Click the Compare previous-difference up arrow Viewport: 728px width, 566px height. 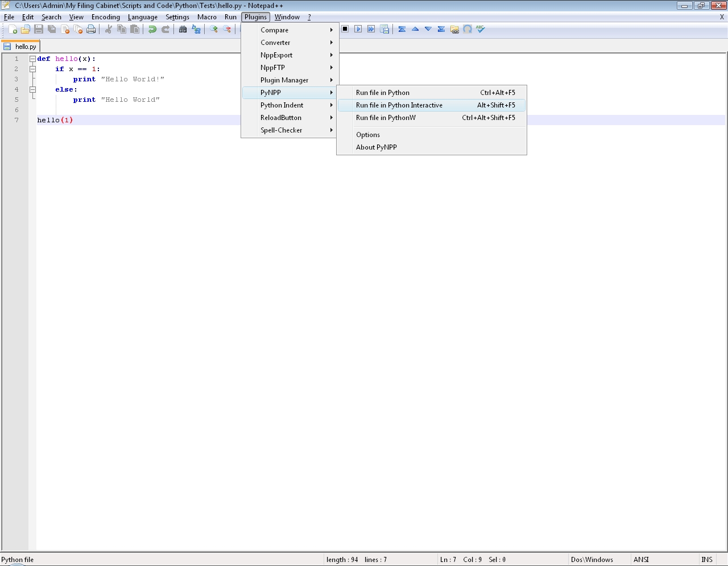(x=415, y=29)
